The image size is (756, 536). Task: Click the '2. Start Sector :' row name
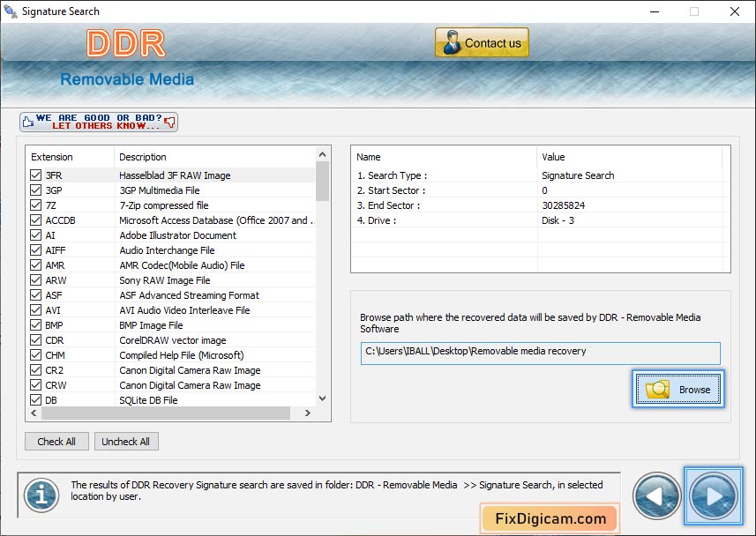tap(391, 190)
